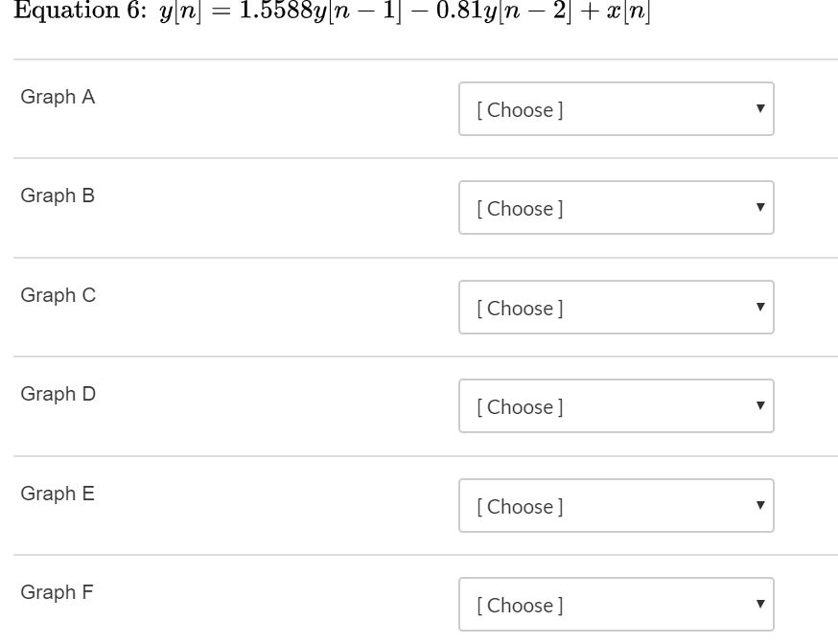Select the Graph E row label
This screenshot has height=644, width=838.
(x=58, y=494)
